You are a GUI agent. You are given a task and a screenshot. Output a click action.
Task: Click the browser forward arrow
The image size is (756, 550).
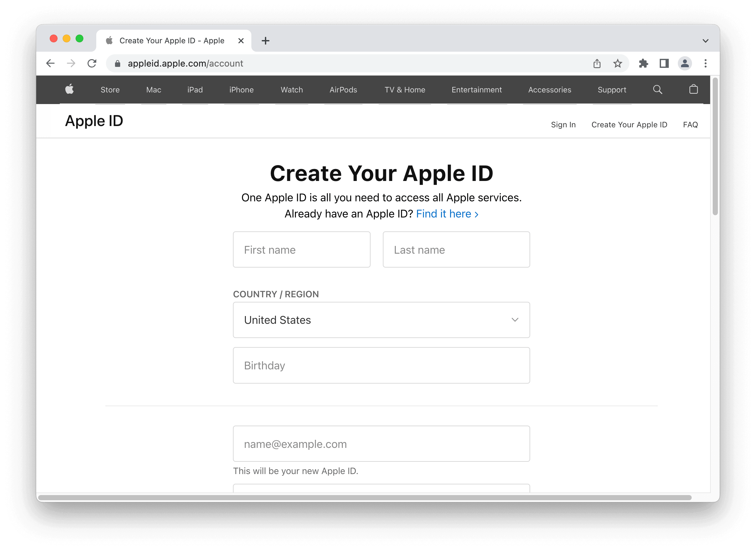pyautogui.click(x=71, y=63)
